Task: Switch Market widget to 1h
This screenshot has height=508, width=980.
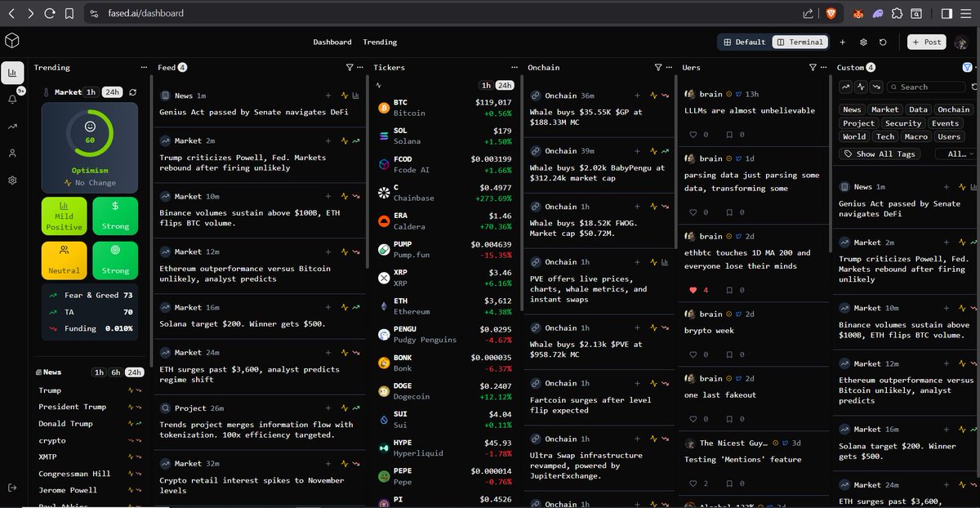Action: (91, 92)
